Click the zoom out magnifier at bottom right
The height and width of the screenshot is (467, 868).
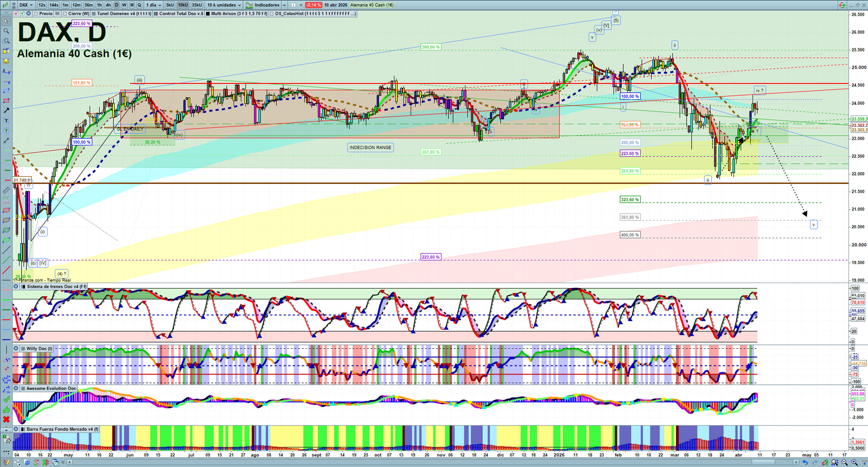click(x=845, y=462)
